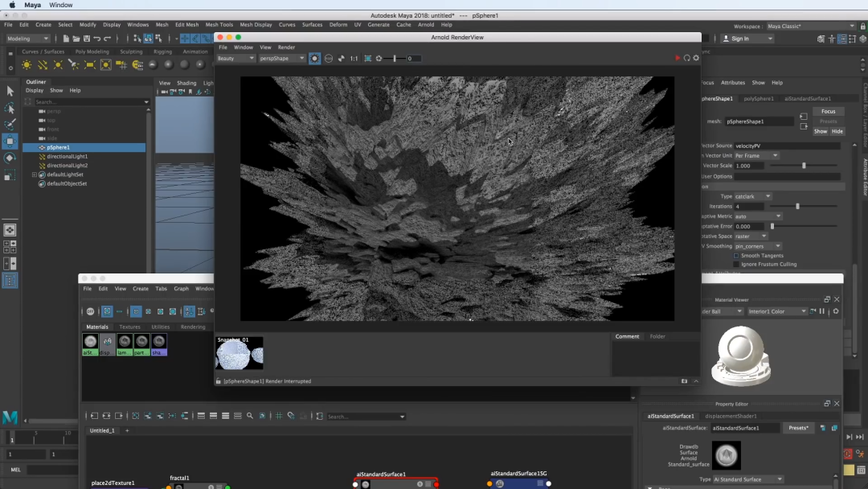Enable the Smooth Tangents checkbox
This screenshot has width=868, height=489.
coord(736,256)
